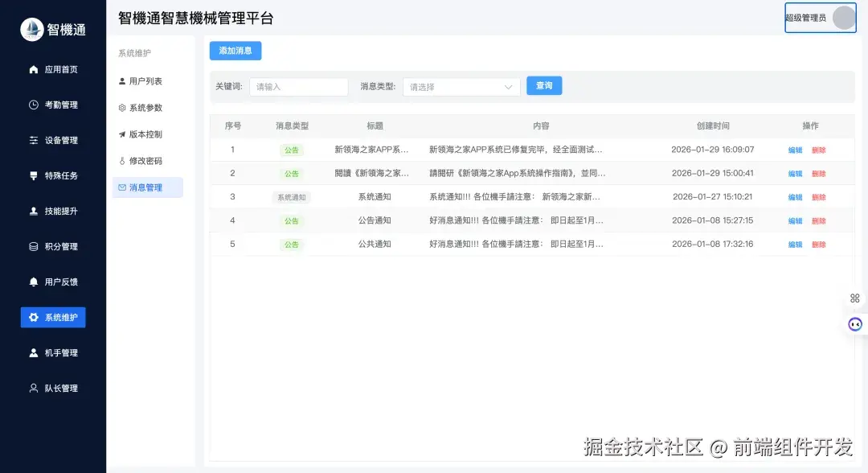868x473 pixels.
Task: Click the 添加消息 add message button
Action: click(235, 51)
